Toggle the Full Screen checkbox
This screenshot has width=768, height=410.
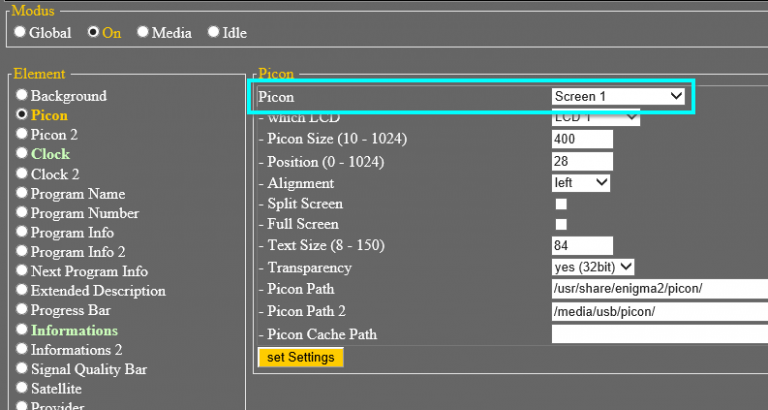pos(561,224)
